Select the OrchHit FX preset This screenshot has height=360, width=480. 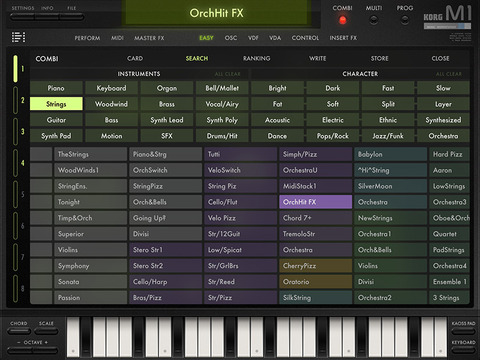[x=316, y=202]
